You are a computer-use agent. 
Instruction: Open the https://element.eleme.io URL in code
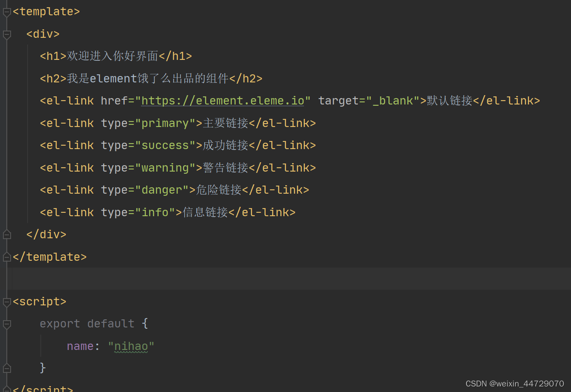tap(223, 101)
